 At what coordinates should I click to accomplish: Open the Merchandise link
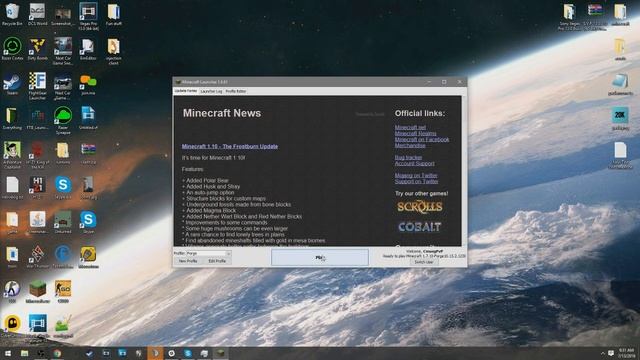tap(410, 145)
